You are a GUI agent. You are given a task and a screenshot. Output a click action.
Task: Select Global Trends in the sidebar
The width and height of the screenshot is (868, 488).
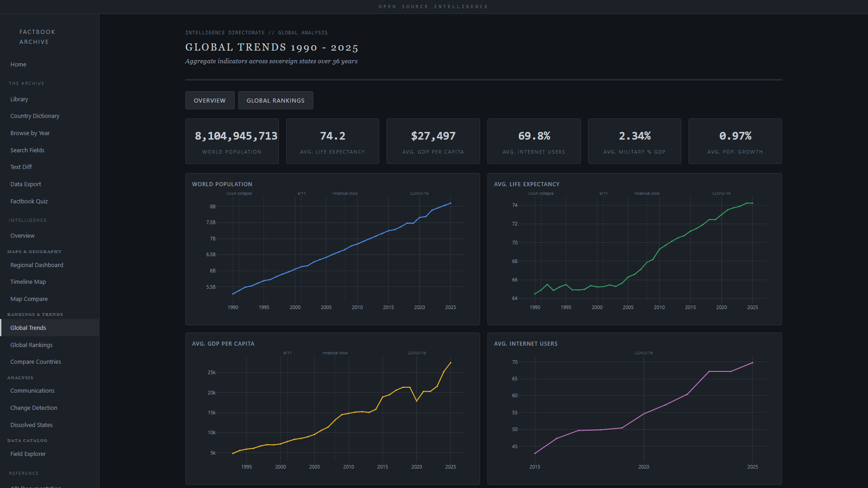coord(28,328)
